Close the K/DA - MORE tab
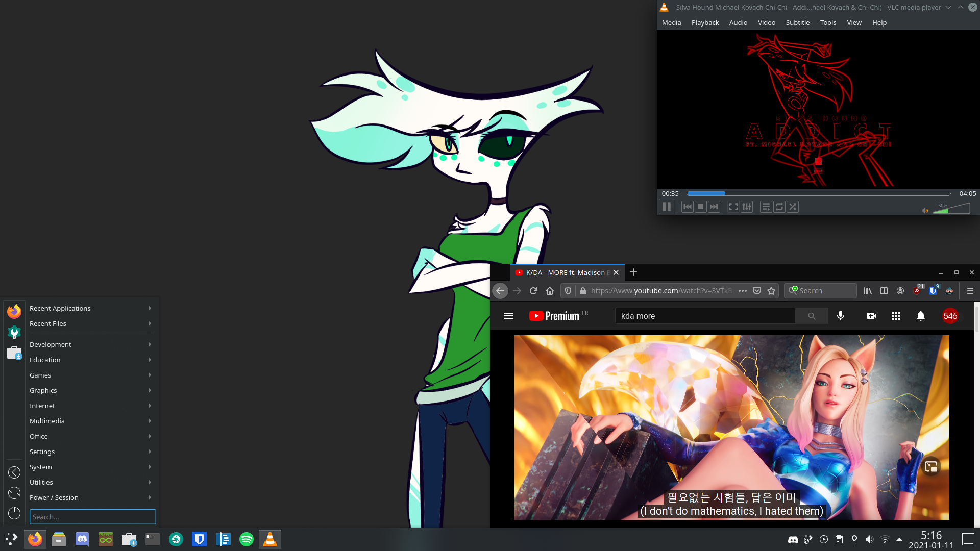The width and height of the screenshot is (980, 551). (x=616, y=272)
